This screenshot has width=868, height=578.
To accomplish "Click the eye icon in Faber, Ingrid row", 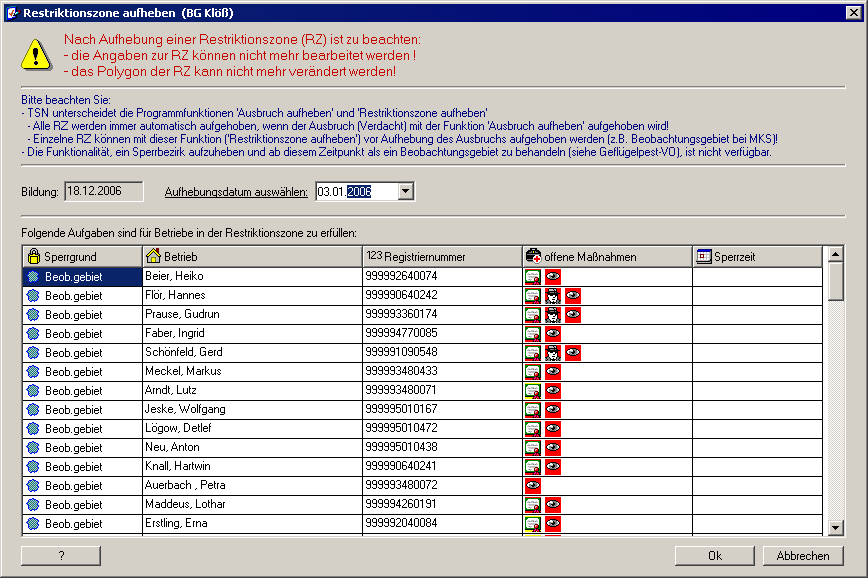I will [x=552, y=333].
